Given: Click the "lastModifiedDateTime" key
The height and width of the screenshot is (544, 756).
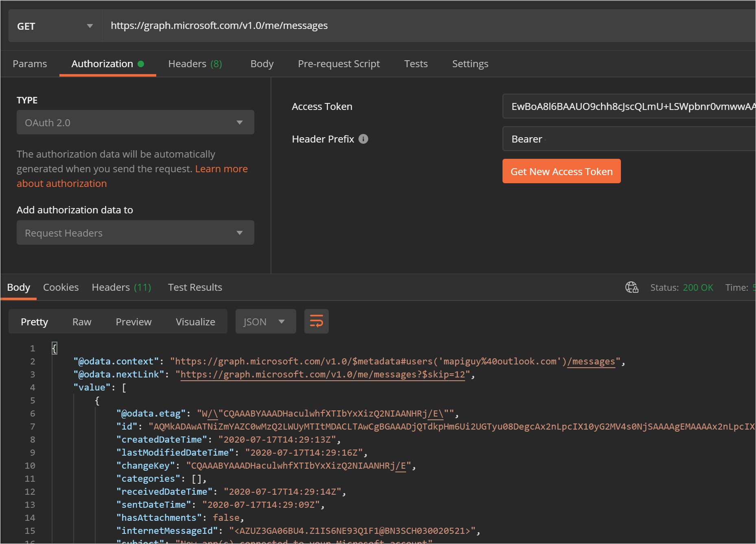Looking at the screenshot, I should click(x=175, y=453).
